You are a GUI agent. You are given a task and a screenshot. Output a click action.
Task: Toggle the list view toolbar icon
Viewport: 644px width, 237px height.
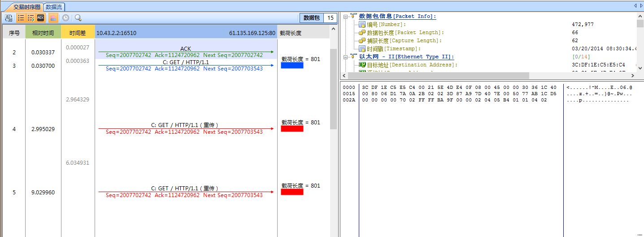[x=21, y=18]
